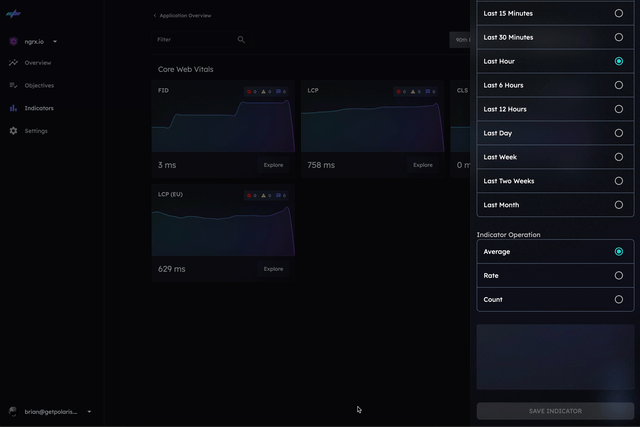
Task: Open the brian@getpolaris user account menu
Action: coord(89,412)
